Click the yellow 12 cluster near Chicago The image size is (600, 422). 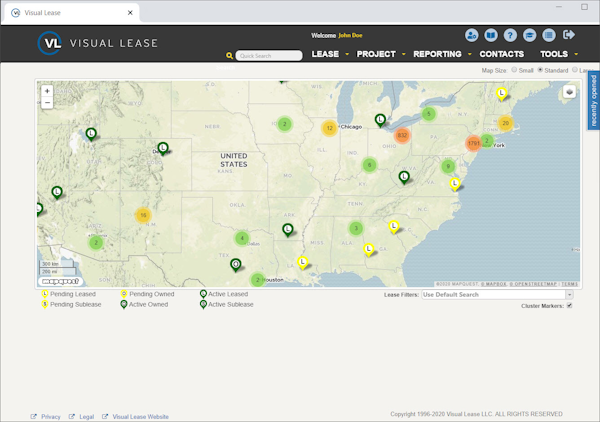329,128
